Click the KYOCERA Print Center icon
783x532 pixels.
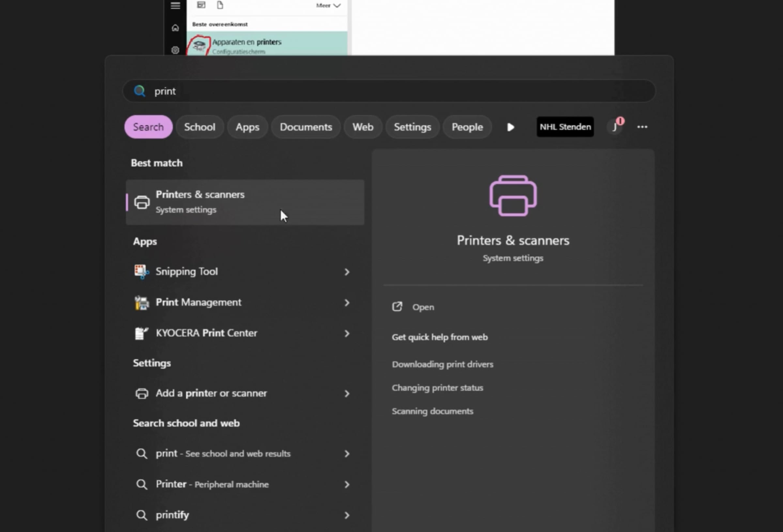(142, 333)
